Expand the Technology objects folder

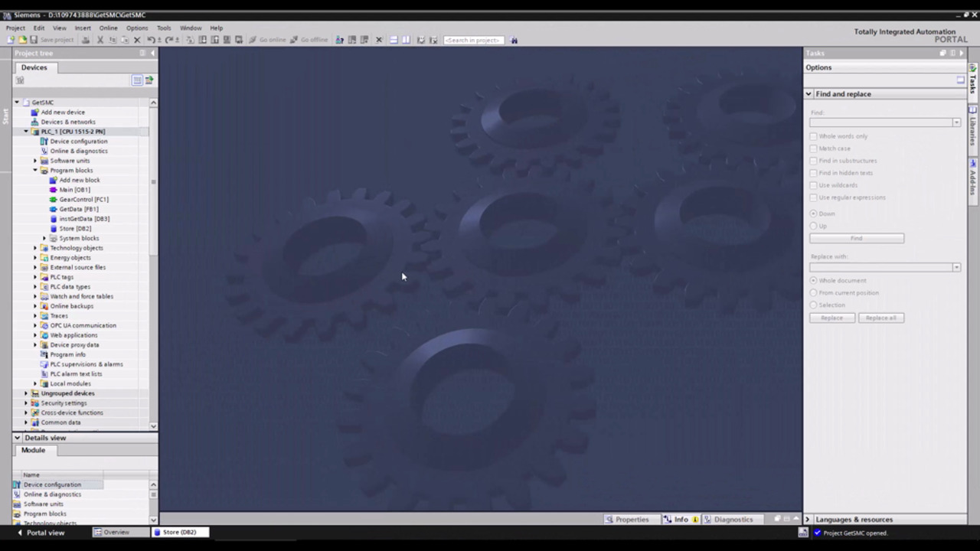coord(35,248)
